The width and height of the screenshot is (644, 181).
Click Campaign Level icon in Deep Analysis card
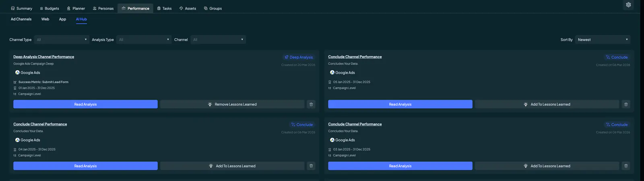point(15,94)
